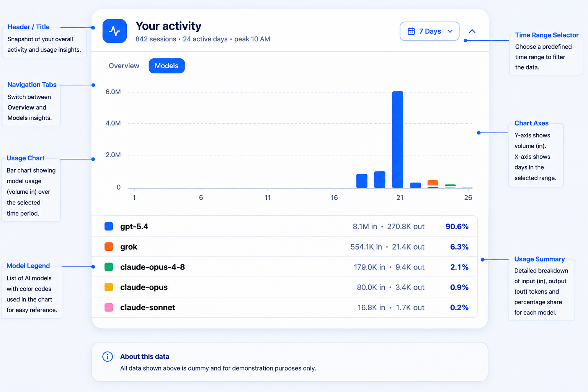Image resolution: width=588 pixels, height=392 pixels.
Task: Click the yellow swatch for claude-opus
Action: (109, 287)
